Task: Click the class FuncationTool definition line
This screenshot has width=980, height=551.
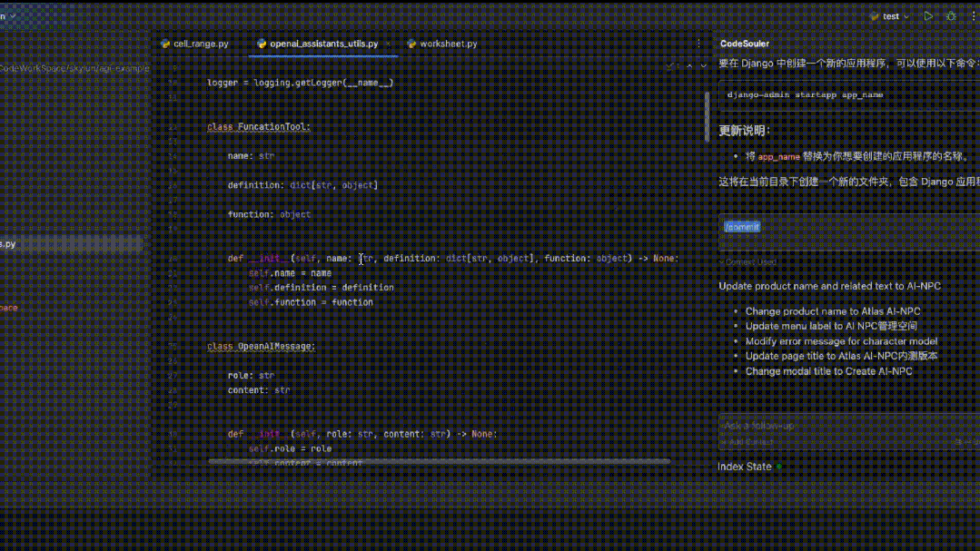Action: coord(259,127)
